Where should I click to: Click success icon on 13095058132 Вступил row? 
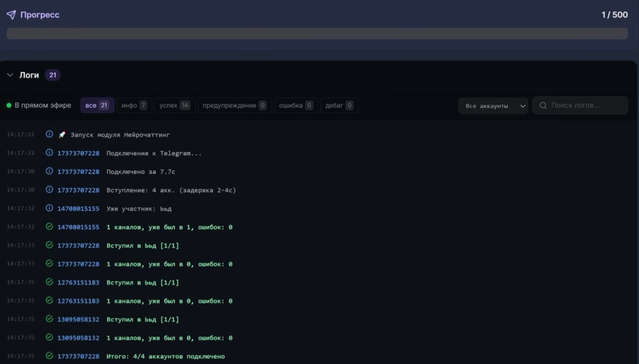50,319
